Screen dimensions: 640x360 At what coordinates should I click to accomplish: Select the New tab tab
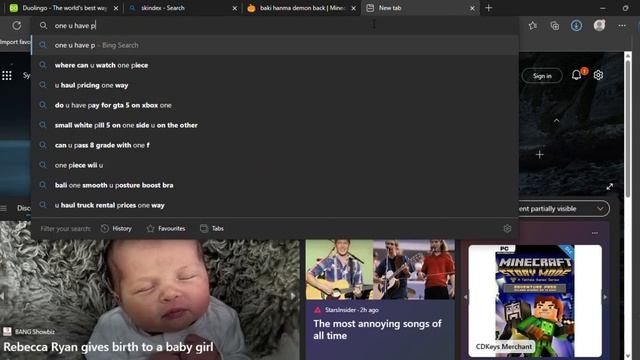[420, 8]
